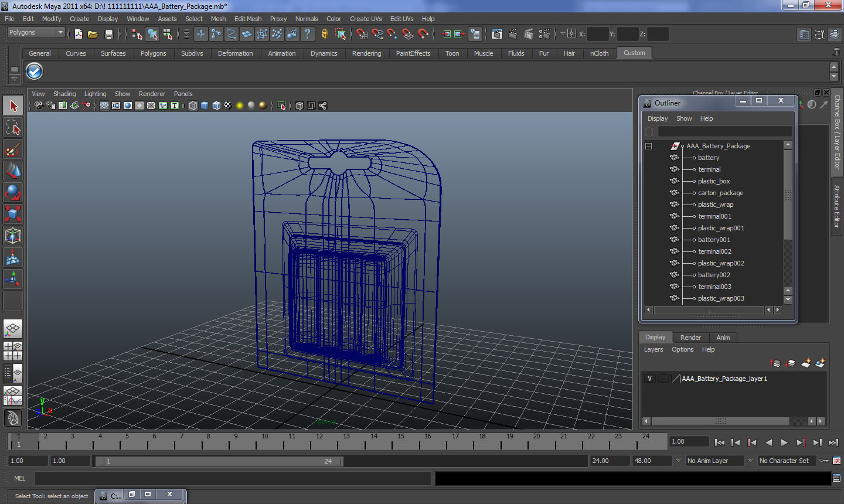Viewport: 844px width, 504px height.
Task: Toggle visibility V box of AAA_Battery_Package_layer1
Action: [x=649, y=379]
